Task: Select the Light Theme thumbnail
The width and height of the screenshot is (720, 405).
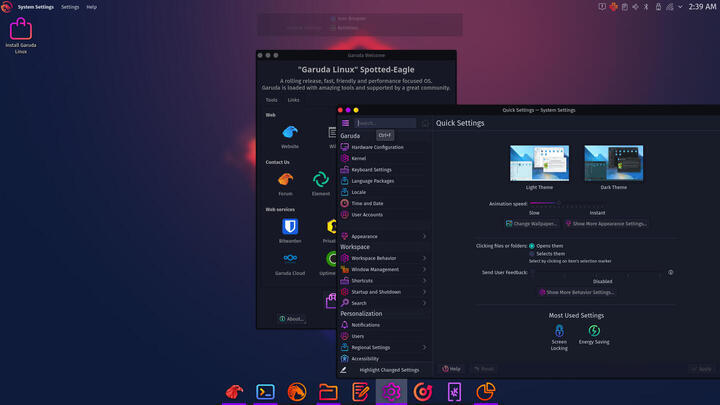Action: pyautogui.click(x=539, y=163)
